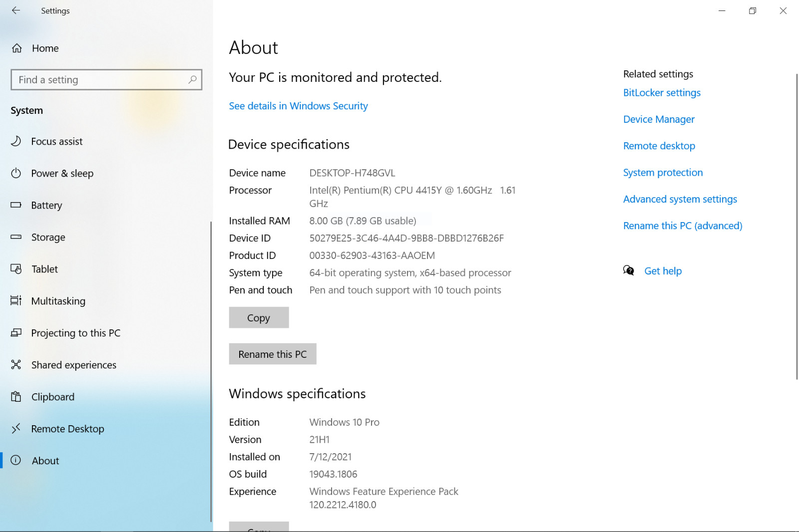Image resolution: width=799 pixels, height=532 pixels.
Task: Go to Power & sleep settings
Action: coord(106,173)
